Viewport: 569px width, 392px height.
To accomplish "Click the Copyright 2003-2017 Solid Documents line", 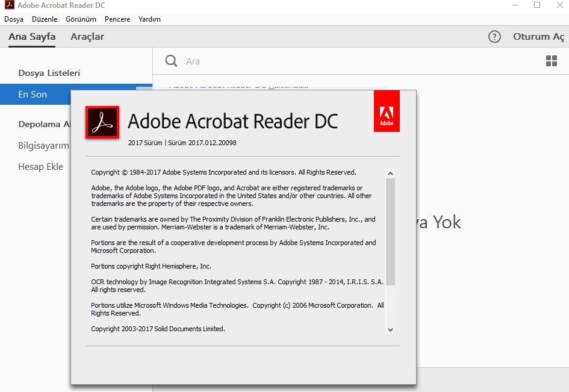I will tap(158, 329).
